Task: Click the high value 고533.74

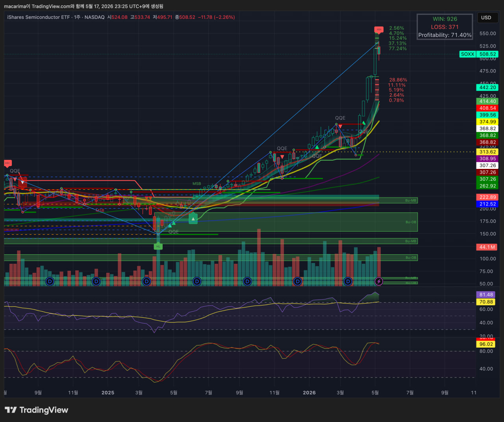Action: (140, 17)
